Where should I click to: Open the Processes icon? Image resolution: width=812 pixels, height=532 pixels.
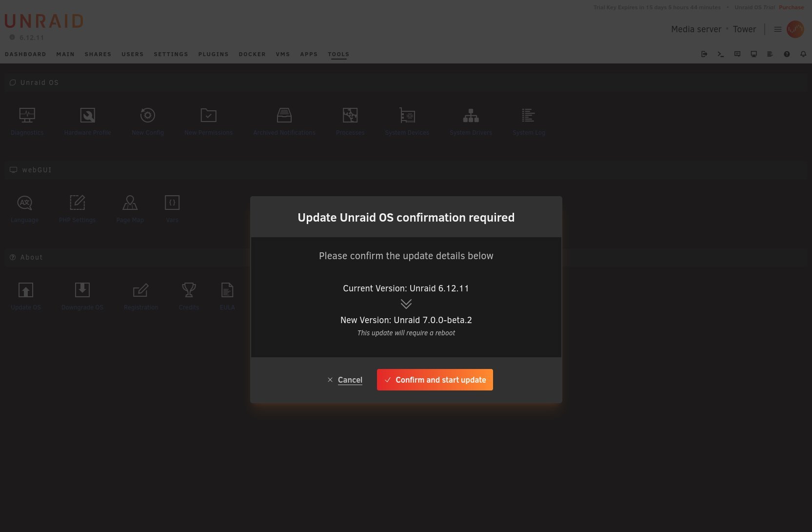(350, 115)
